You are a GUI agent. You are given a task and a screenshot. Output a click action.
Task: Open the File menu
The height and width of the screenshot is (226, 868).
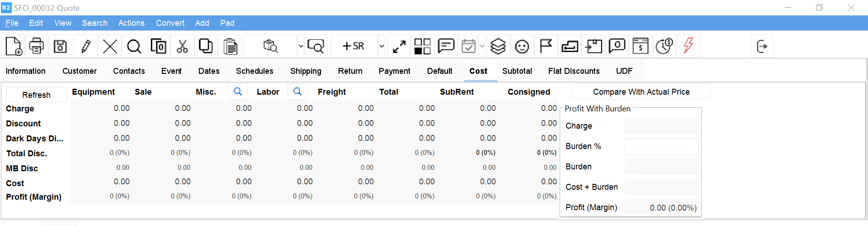(x=12, y=23)
